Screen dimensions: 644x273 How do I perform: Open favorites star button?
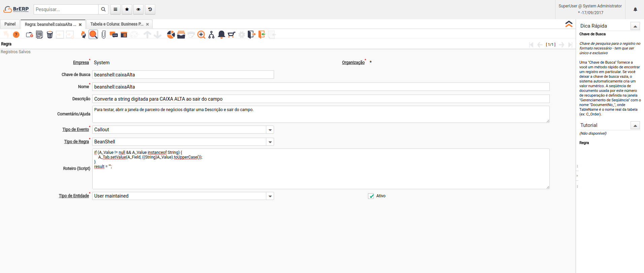[127, 9]
